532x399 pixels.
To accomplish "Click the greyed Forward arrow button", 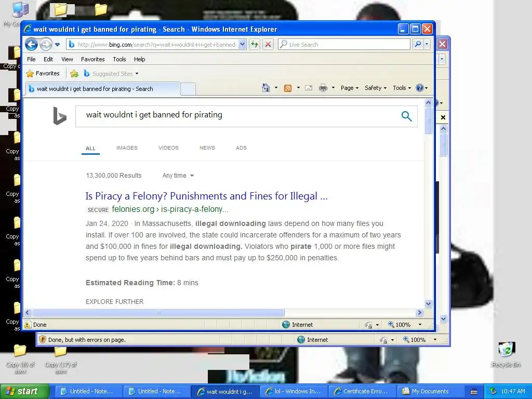I will pyautogui.click(x=46, y=45).
